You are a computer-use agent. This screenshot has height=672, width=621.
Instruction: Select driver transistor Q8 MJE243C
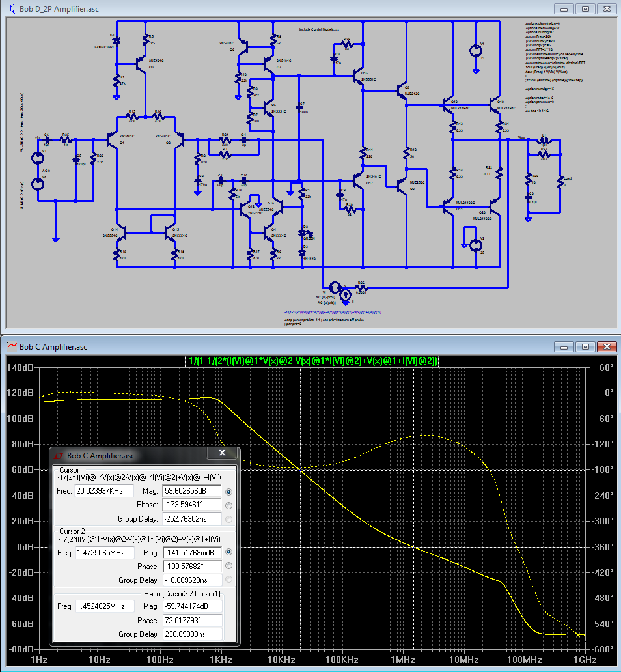click(402, 91)
